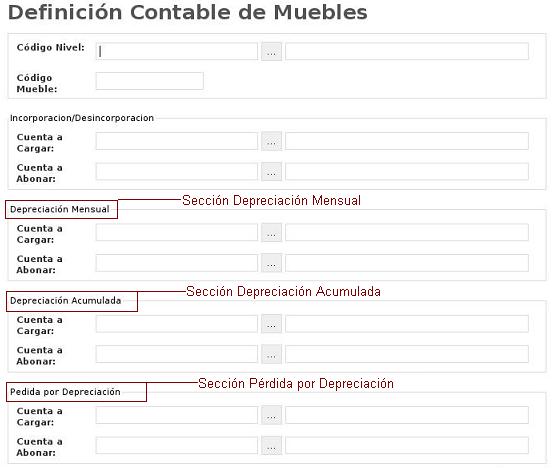Click Pedida por Depreciación Cuenta a Abonar code field
The width and height of the screenshot is (552, 469).
pos(176,445)
